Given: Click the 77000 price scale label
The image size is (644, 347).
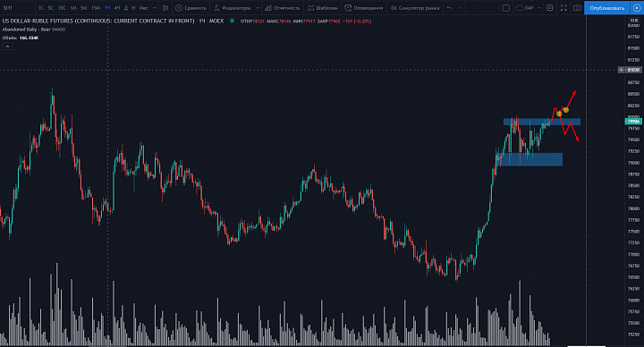Looking at the screenshot, I should pos(633,254).
